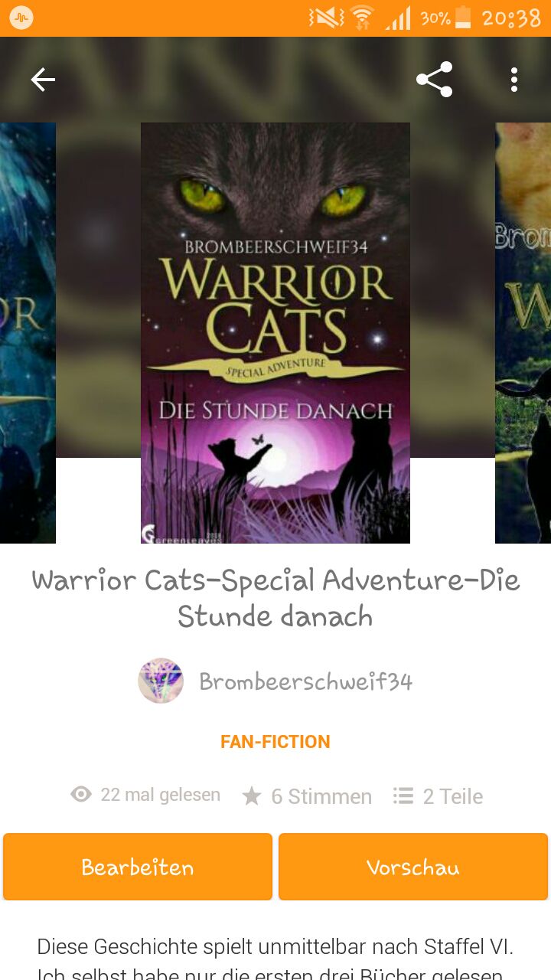
Task: Tap the star votes icon
Action: pos(252,796)
